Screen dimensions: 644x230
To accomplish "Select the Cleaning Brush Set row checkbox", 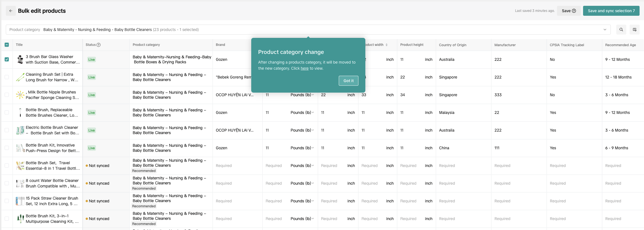I will [x=7, y=77].
